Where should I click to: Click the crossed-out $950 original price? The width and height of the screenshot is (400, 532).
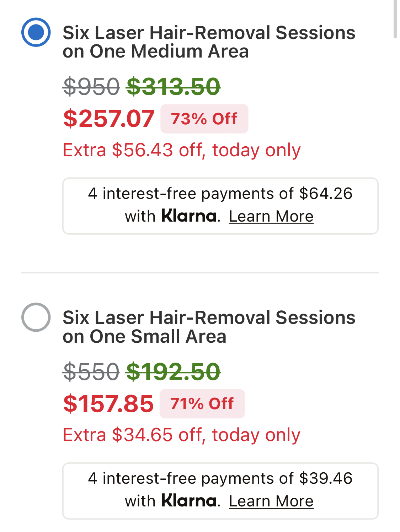point(91,87)
